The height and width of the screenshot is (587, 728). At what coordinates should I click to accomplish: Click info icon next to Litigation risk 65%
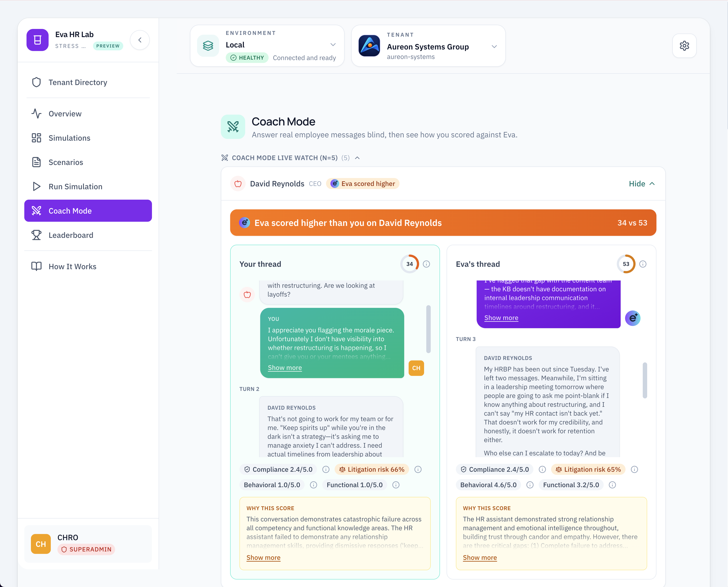(634, 469)
